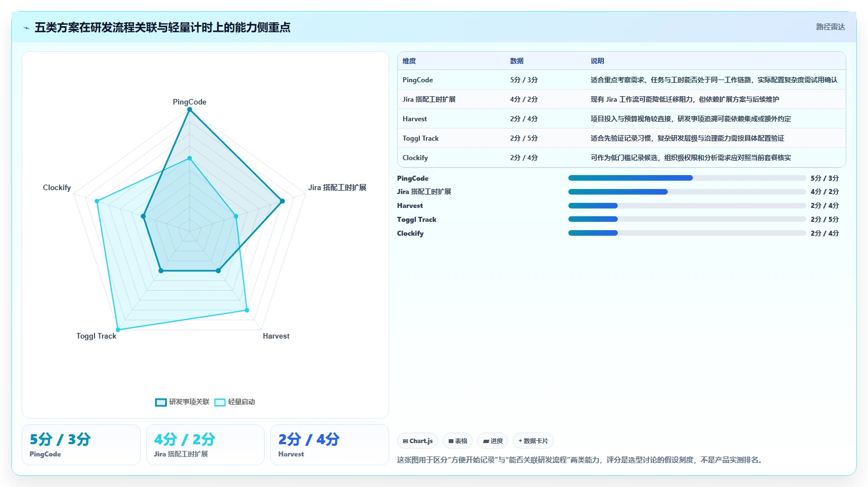The image size is (868, 487).
Task: Click the Jira 搭配工时扩展 progress bar
Action: [x=687, y=192]
